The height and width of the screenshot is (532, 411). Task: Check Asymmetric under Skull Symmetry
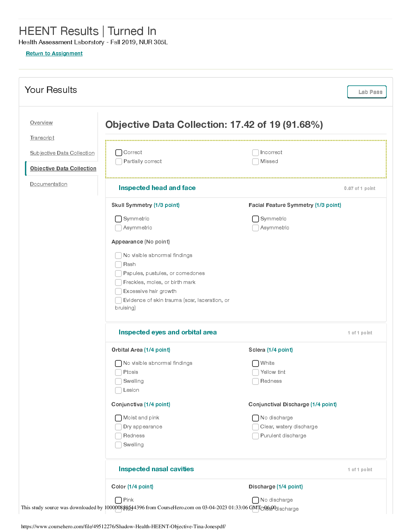[x=118, y=228]
